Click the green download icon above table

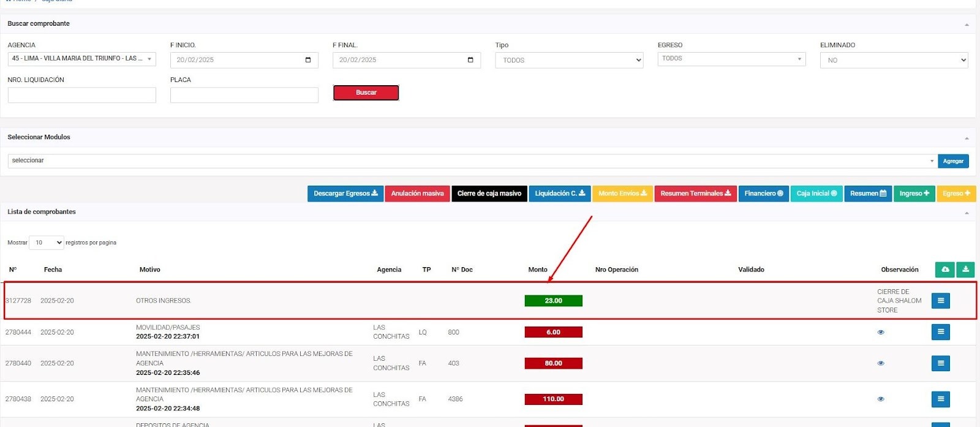pyautogui.click(x=965, y=270)
